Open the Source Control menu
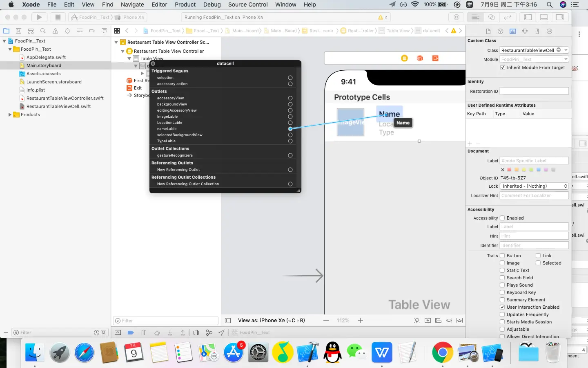The height and width of the screenshot is (368, 588). coord(248,4)
